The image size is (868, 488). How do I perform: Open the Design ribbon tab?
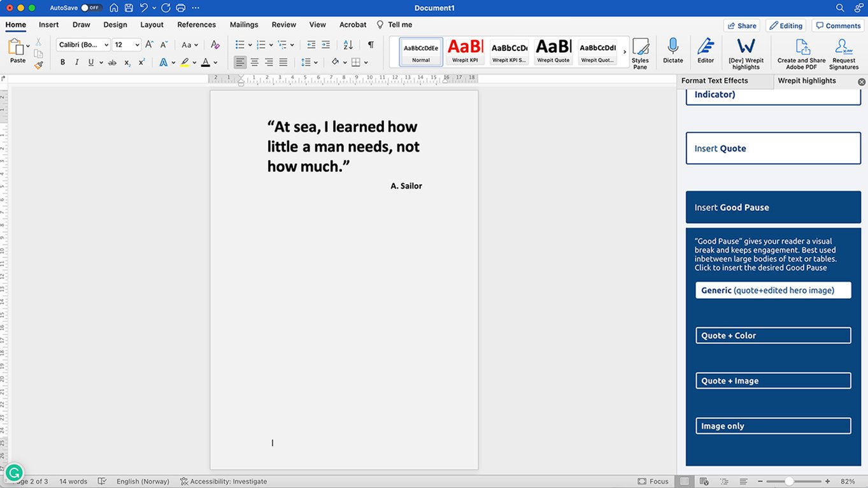(x=115, y=25)
